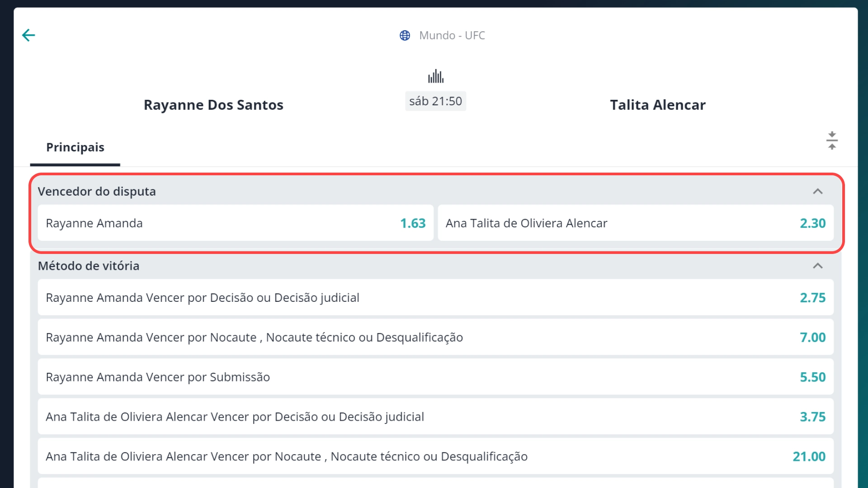The width and height of the screenshot is (868, 488).
Task: Click the sáb 21:50 match time badge
Action: coord(435,101)
